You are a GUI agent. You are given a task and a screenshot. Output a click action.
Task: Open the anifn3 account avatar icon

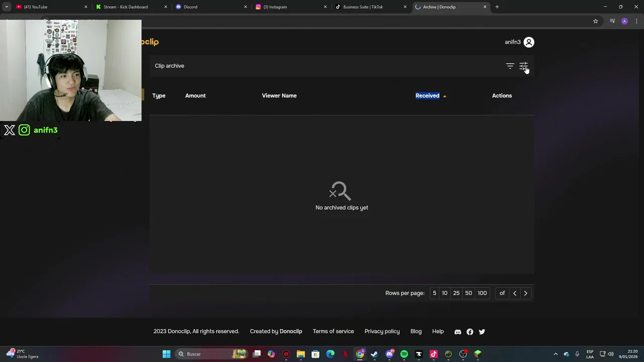(x=529, y=42)
